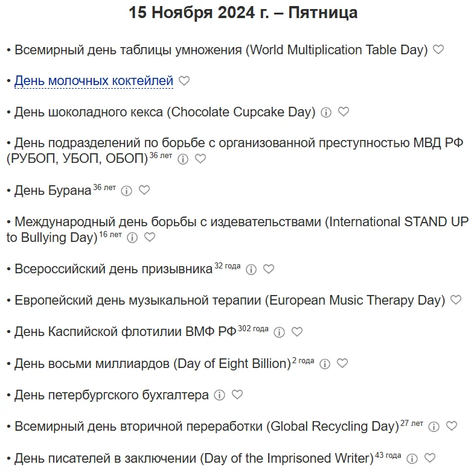Show info about День Бурана
The width and height of the screenshot is (474, 476).
(x=126, y=191)
